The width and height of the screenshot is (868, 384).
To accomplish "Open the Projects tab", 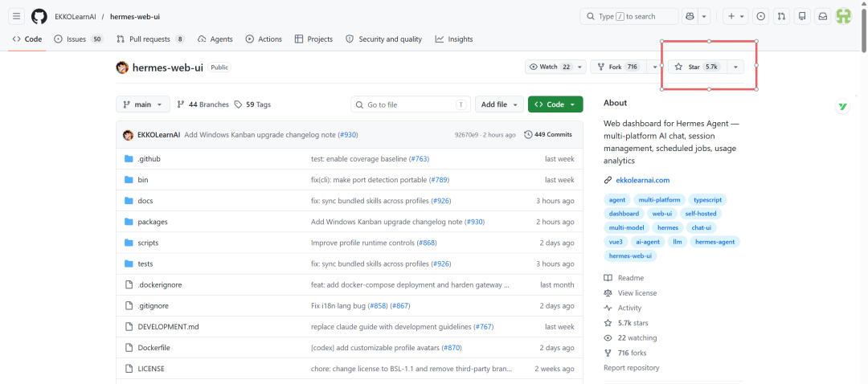I will point(313,39).
